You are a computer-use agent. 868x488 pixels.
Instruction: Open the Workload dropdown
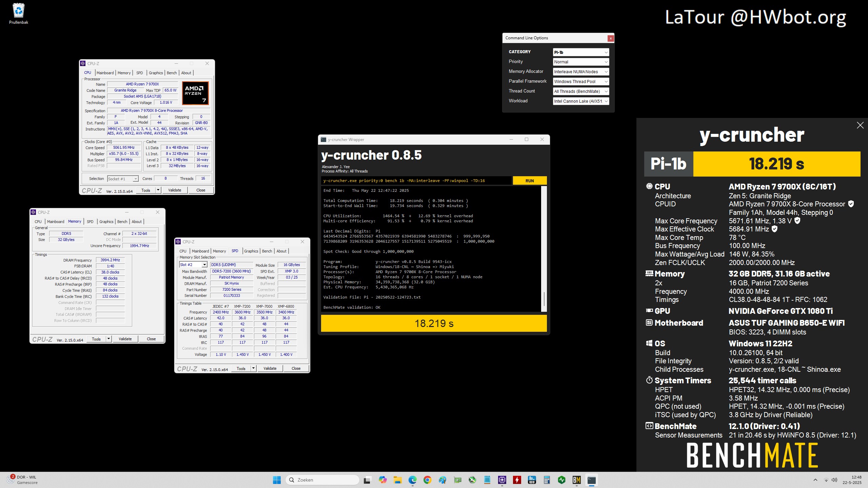[581, 101]
